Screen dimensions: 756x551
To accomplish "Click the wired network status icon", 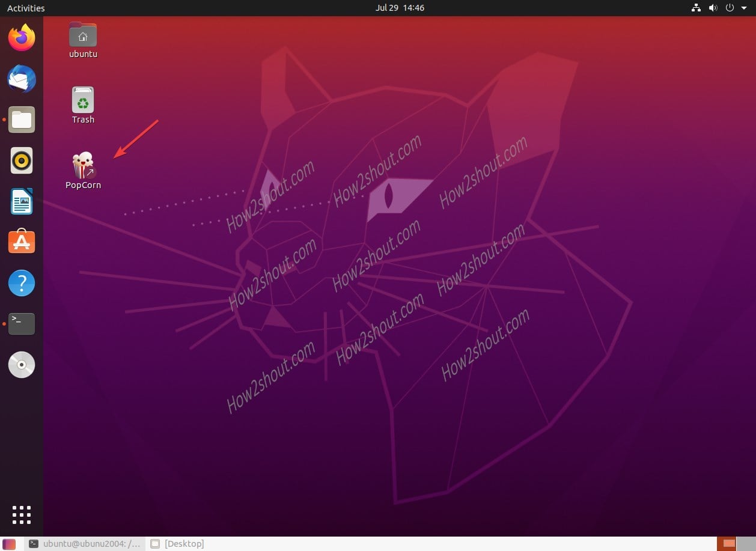I will coord(697,8).
